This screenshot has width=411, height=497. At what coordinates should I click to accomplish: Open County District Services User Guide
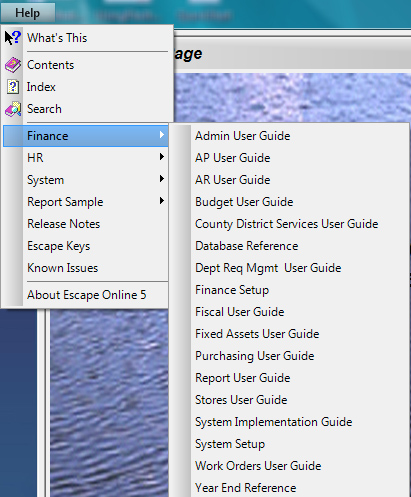(290, 224)
